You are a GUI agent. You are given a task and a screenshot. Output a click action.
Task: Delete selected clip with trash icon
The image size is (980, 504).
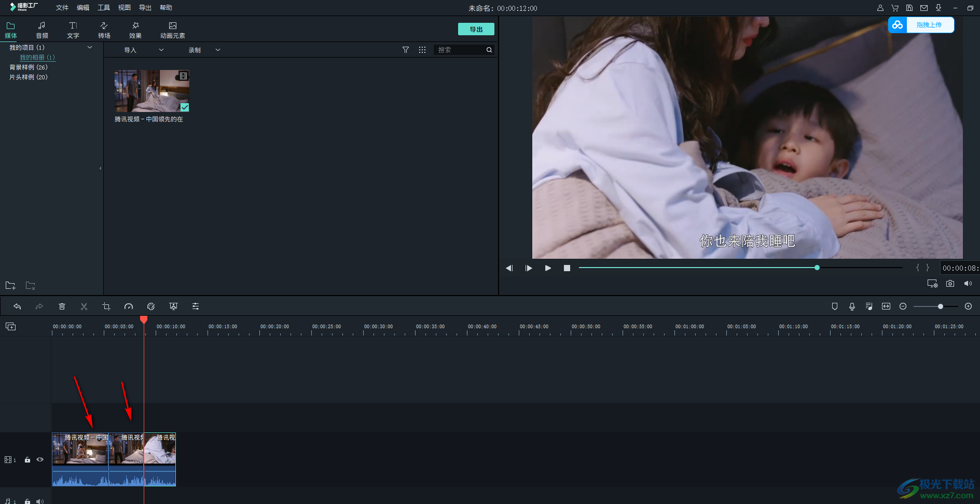point(62,306)
